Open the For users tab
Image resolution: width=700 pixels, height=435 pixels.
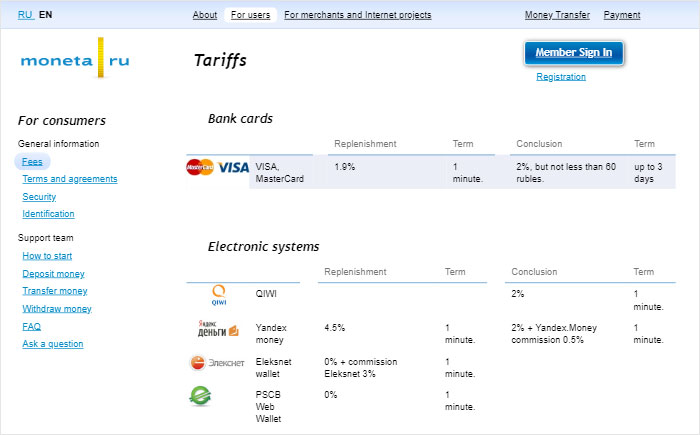pyautogui.click(x=250, y=15)
